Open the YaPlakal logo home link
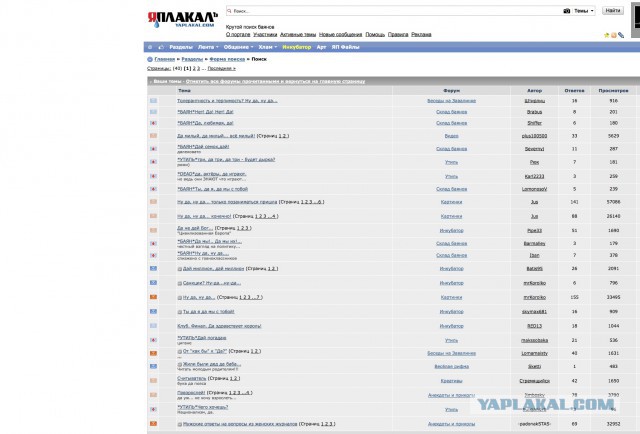The image size is (640, 434). click(182, 20)
